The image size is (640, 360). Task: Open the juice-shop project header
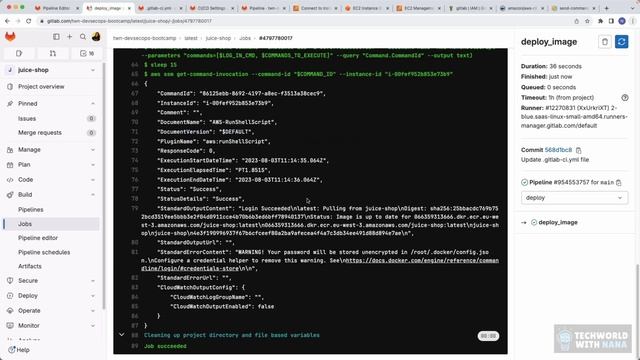click(x=52, y=70)
